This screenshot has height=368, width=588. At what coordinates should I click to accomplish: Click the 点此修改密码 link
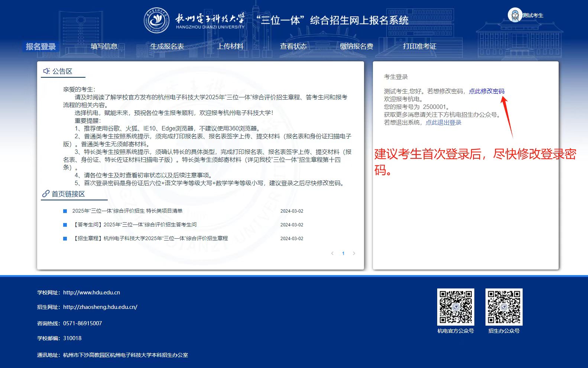tap(487, 91)
